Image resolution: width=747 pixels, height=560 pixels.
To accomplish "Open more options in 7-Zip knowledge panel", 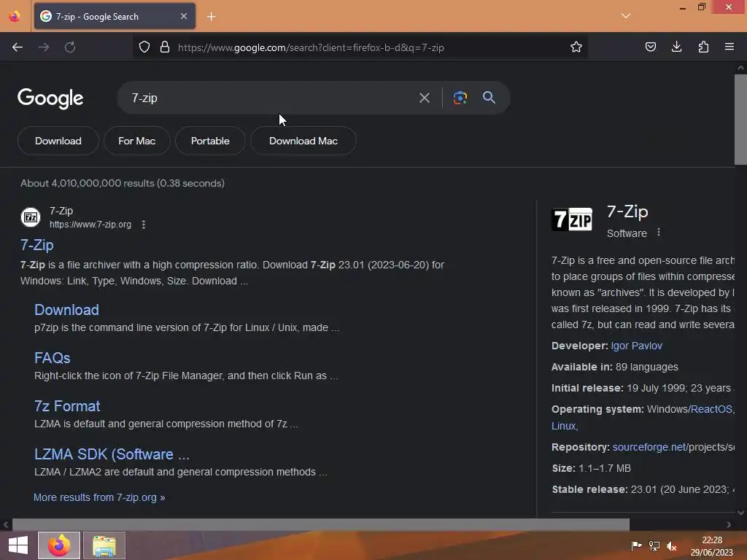I will (x=659, y=233).
